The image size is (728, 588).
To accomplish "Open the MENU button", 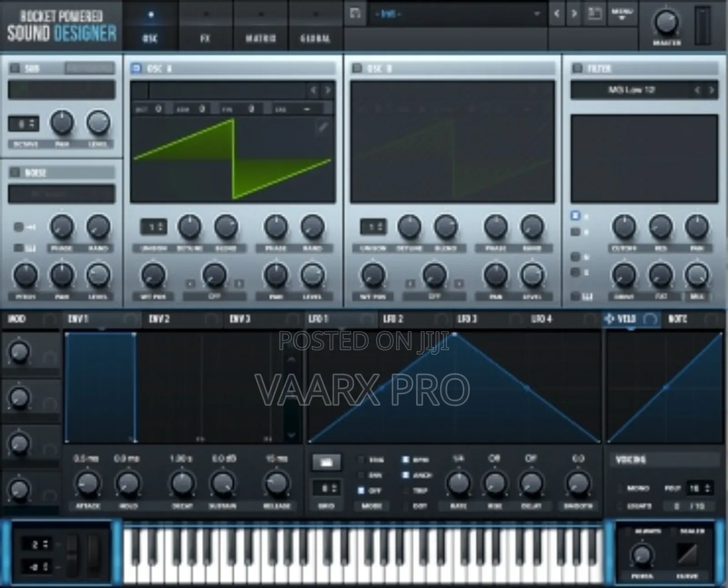I will 622,14.
